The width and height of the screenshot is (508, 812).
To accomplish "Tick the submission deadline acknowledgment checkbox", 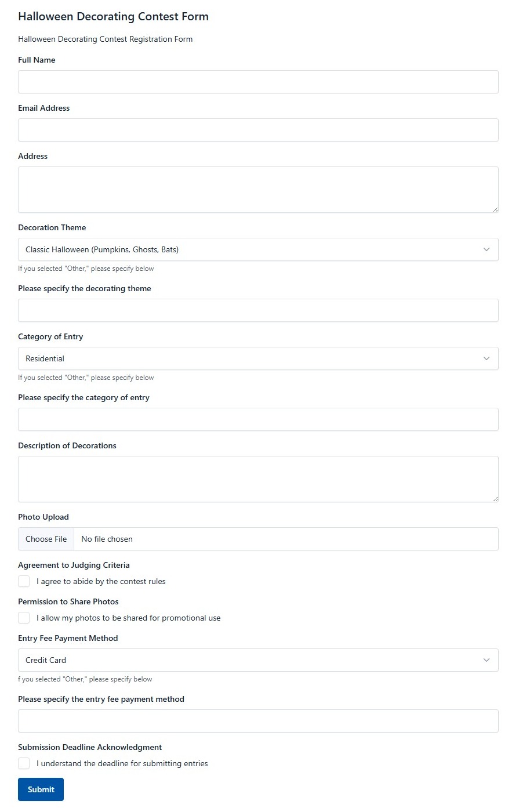I will point(24,763).
